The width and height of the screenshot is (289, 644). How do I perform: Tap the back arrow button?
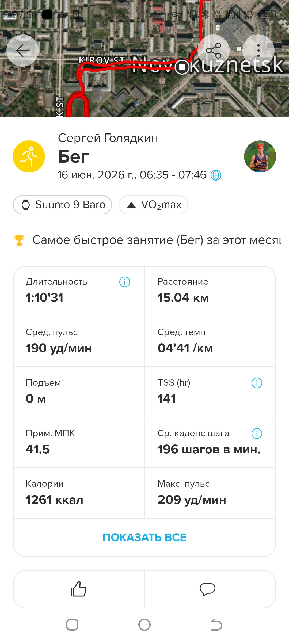pyautogui.click(x=22, y=51)
